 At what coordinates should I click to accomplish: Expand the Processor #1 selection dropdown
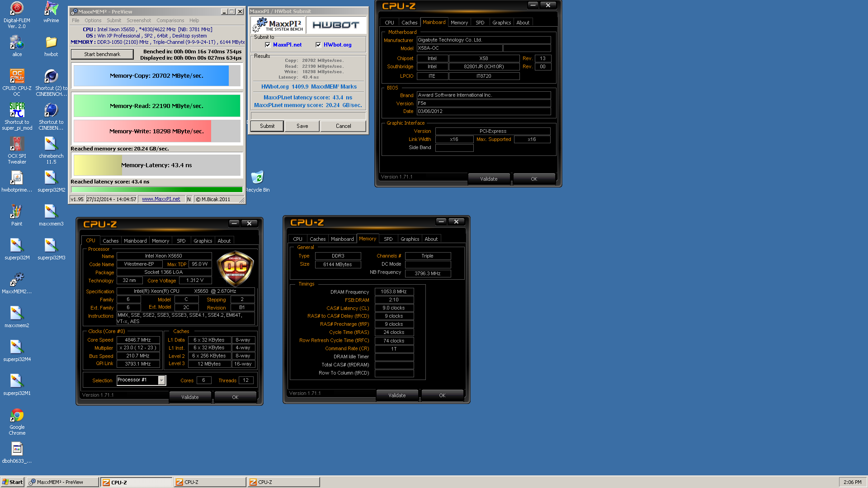pos(161,380)
